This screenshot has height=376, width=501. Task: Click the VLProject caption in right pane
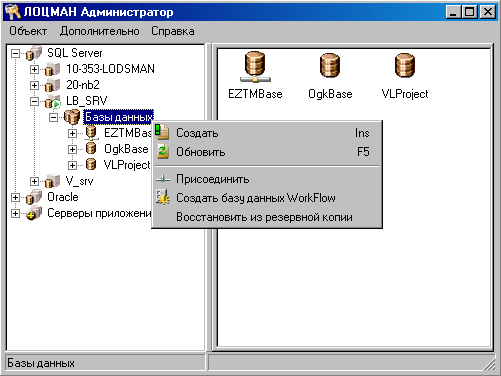coord(405,94)
